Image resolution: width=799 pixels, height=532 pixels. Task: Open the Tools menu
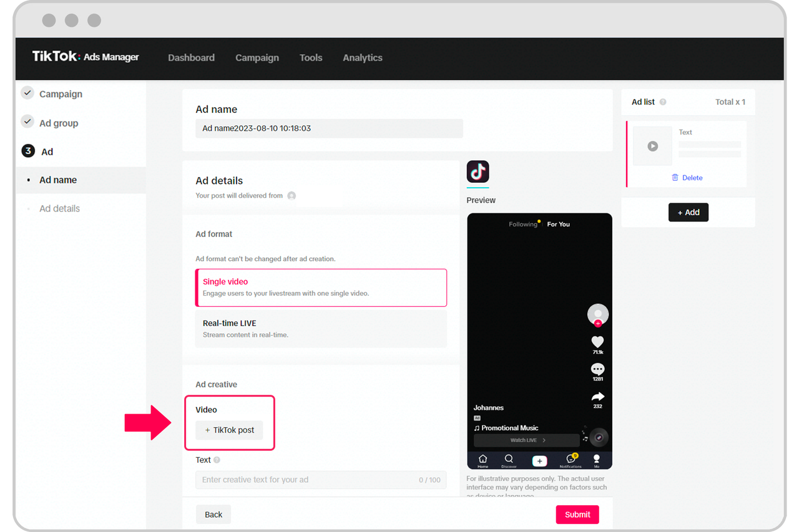pyautogui.click(x=311, y=57)
